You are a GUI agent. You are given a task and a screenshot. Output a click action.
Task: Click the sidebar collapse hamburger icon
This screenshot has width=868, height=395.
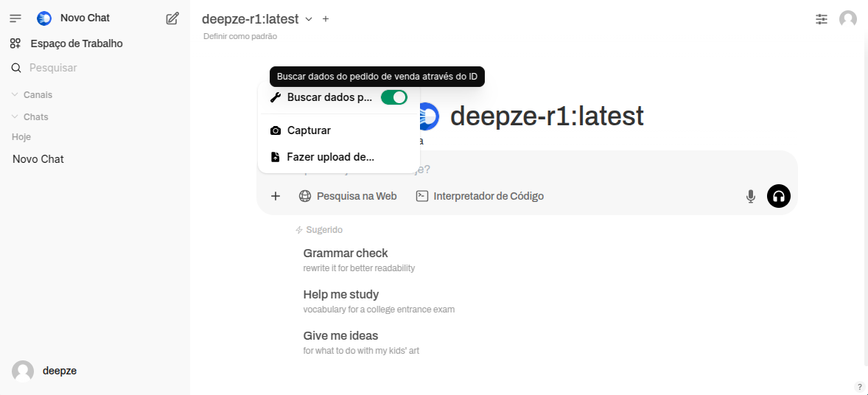point(15,18)
